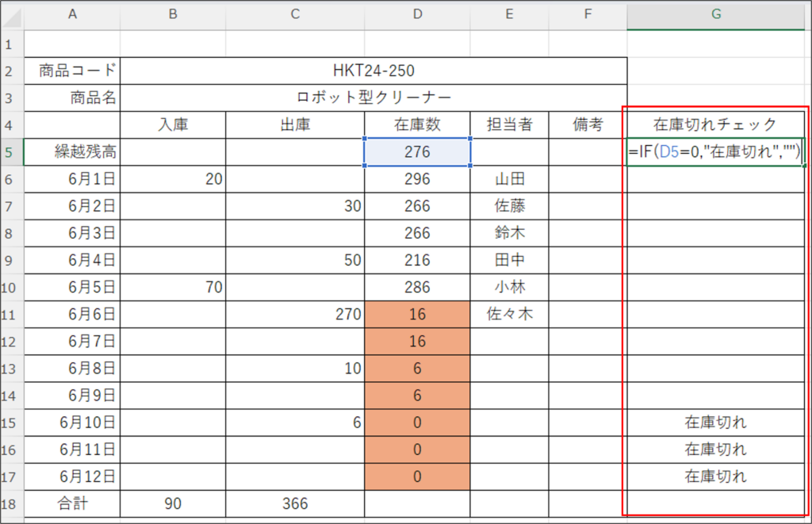The width and height of the screenshot is (812, 524).
Task: Click the orange 0 cell in 6月10日 row
Action: coord(417,423)
